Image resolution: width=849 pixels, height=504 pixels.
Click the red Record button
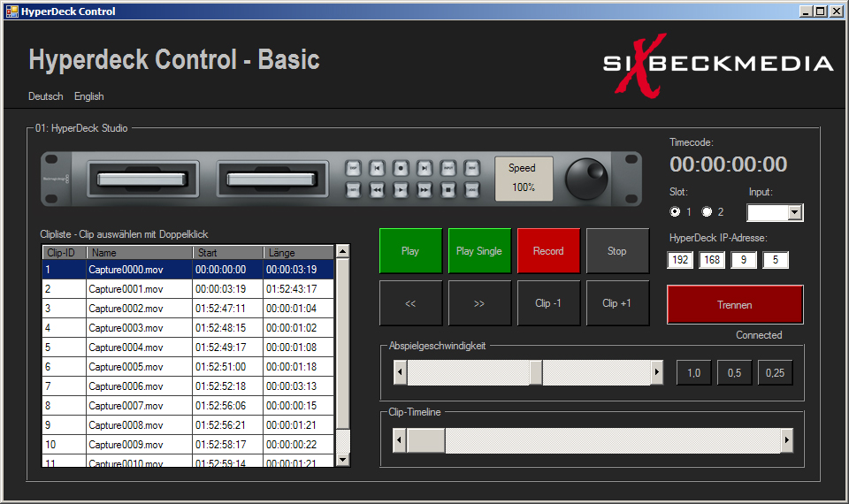coord(548,250)
